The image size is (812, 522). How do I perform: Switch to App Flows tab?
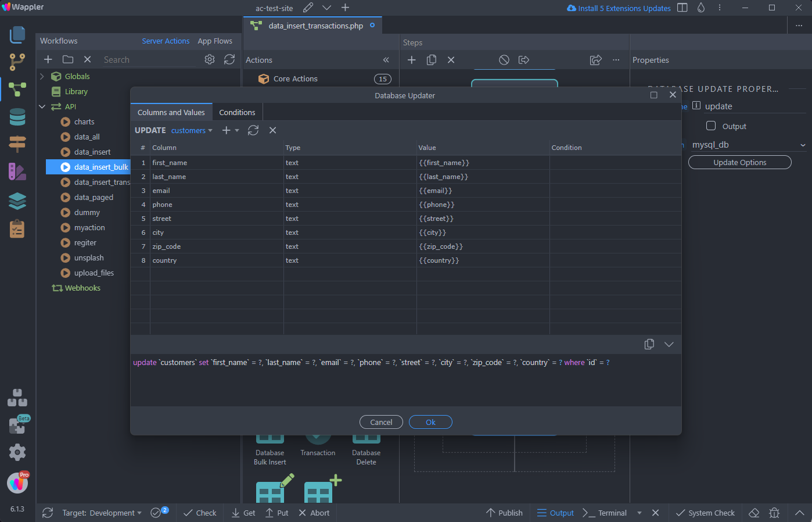215,41
